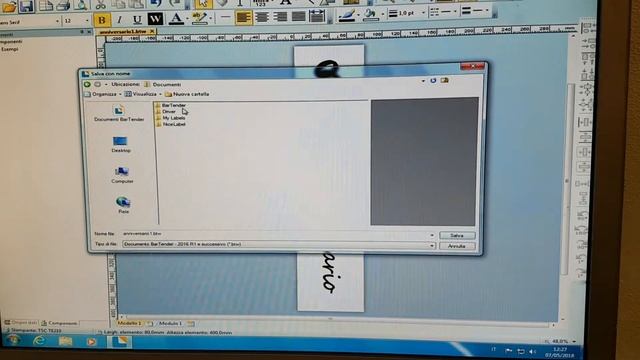Select the BarTender folder
This screenshot has width=640, height=360.
171,105
